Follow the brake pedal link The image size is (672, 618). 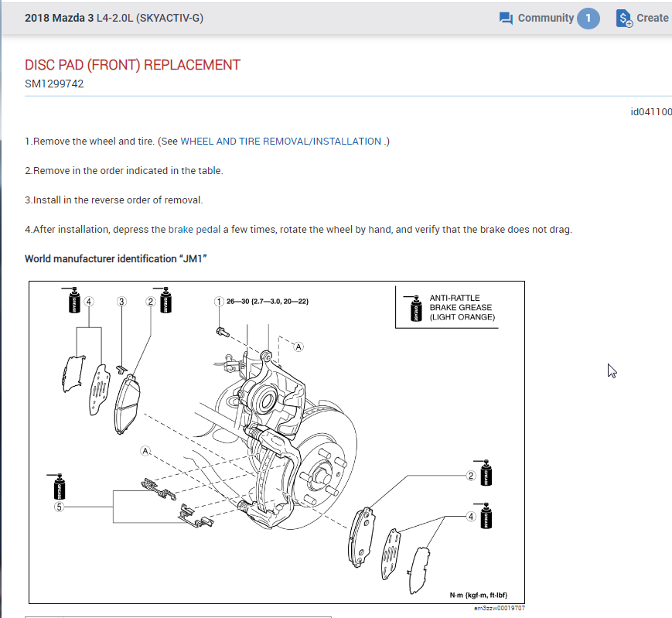tap(194, 230)
